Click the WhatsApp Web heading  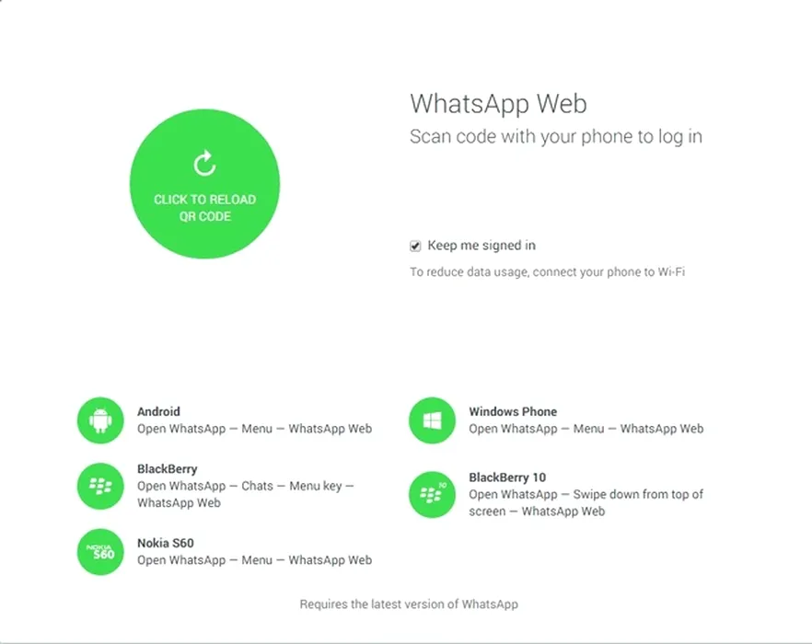(x=498, y=104)
